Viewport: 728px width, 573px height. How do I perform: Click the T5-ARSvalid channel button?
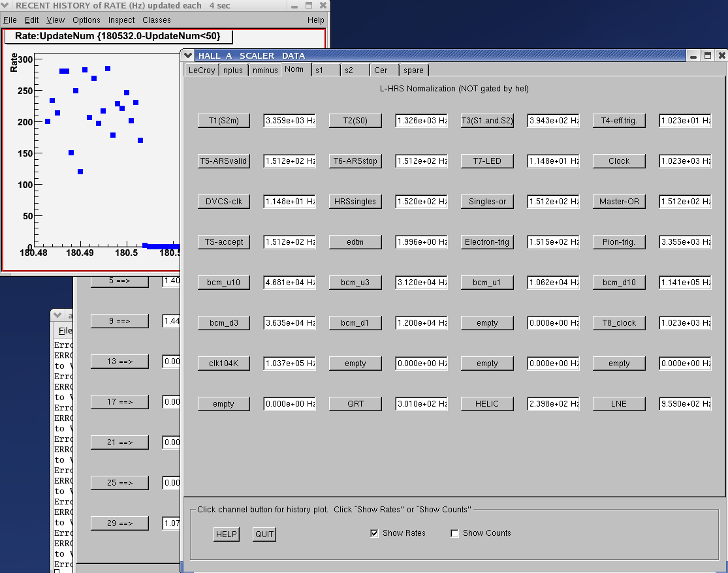pos(224,161)
